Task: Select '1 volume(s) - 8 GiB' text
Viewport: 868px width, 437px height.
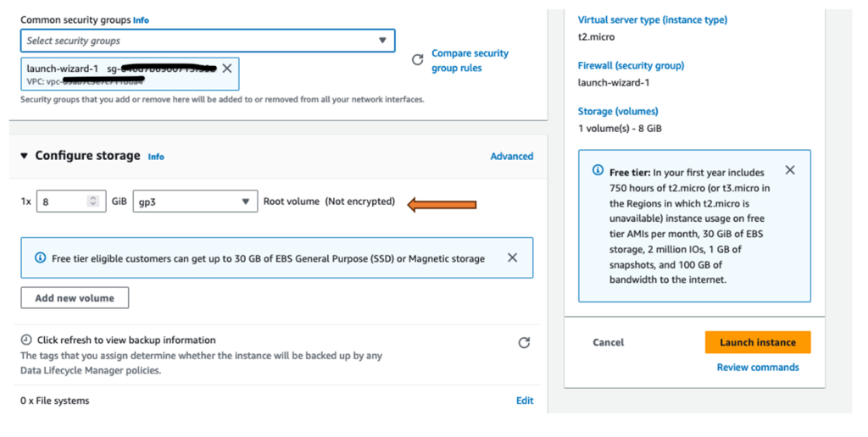Action: click(620, 129)
